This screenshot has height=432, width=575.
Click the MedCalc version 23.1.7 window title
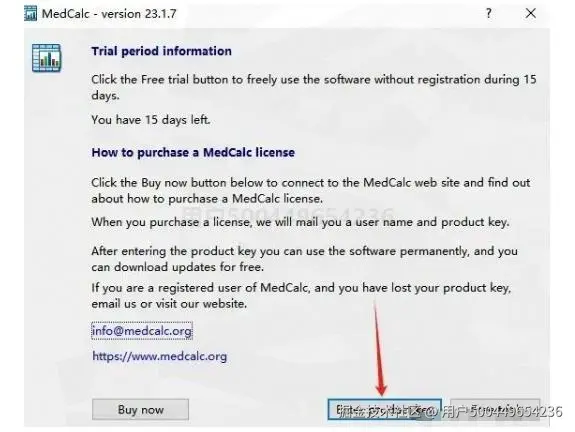click(109, 14)
